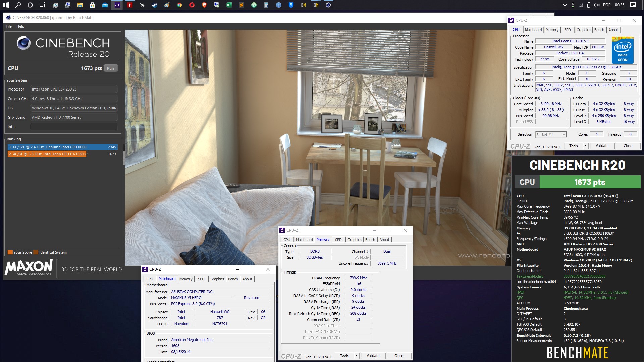Open Calculator taskbar icon
644x362 pixels.
click(x=266, y=5)
